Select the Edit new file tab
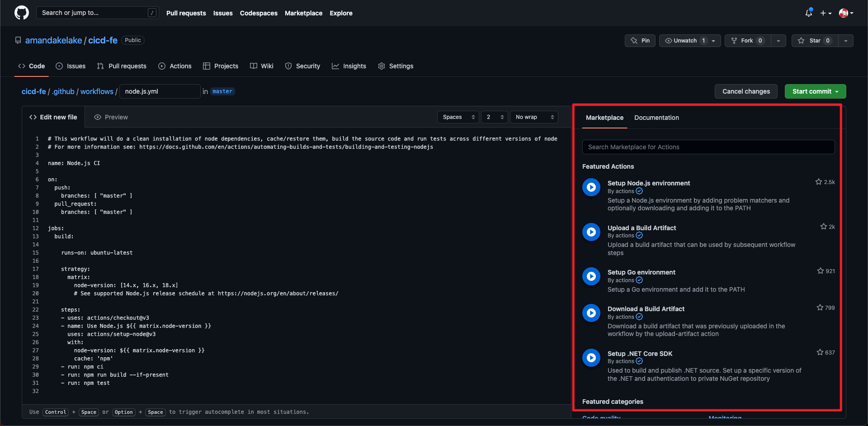This screenshot has width=868, height=426. coord(53,117)
